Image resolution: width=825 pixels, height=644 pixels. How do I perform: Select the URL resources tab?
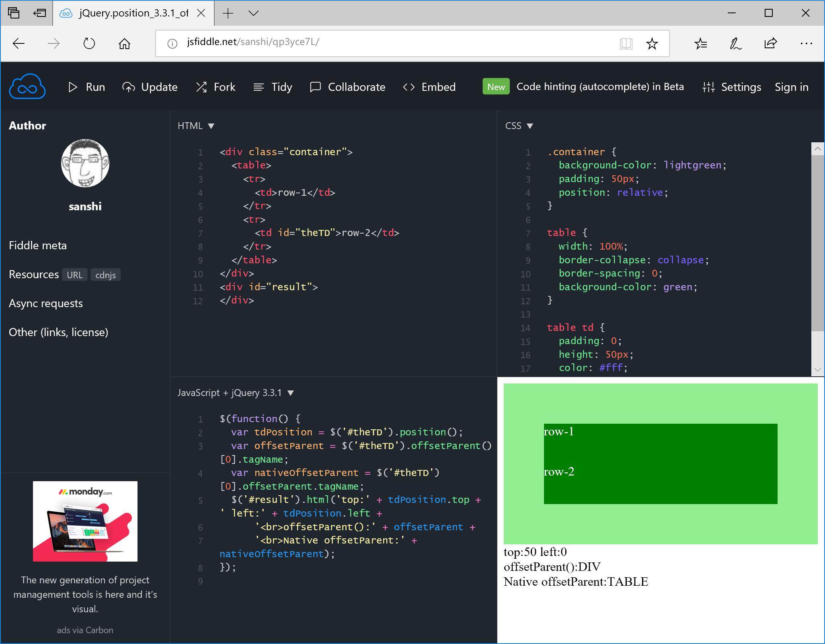coord(75,275)
